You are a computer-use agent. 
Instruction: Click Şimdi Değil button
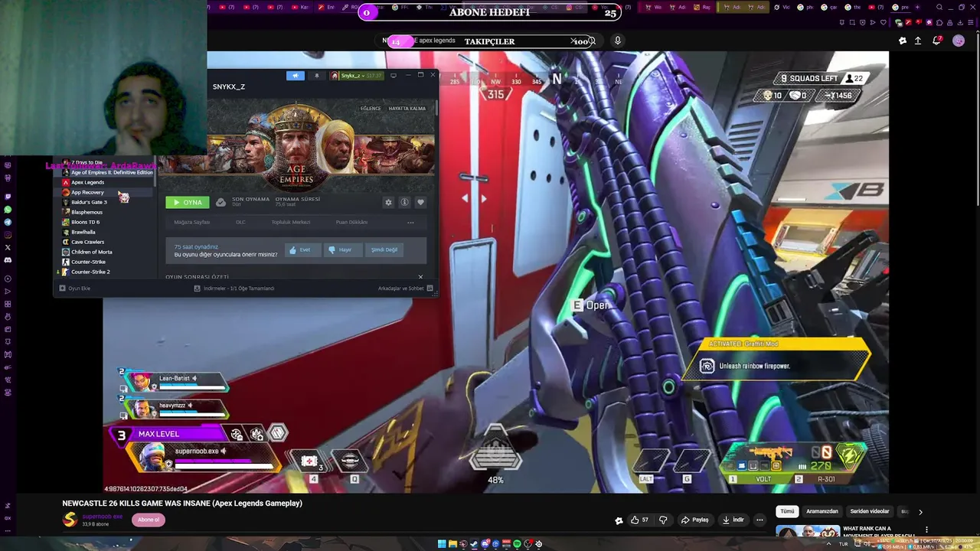384,249
